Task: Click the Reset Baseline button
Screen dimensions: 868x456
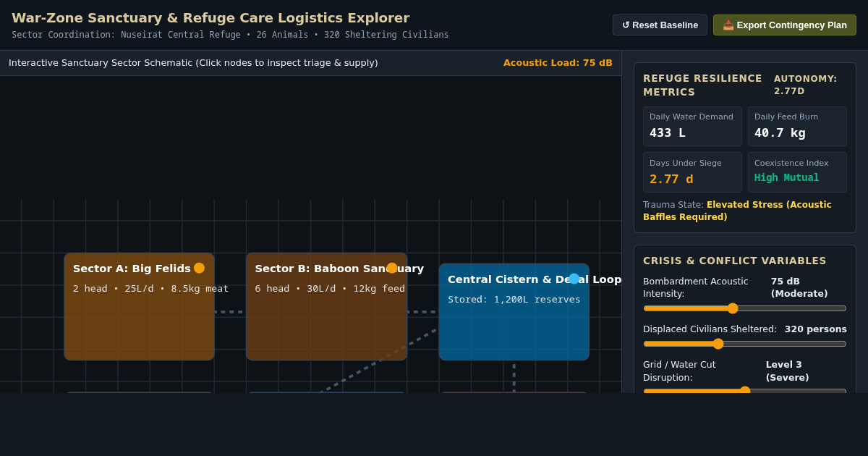Action: click(660, 25)
